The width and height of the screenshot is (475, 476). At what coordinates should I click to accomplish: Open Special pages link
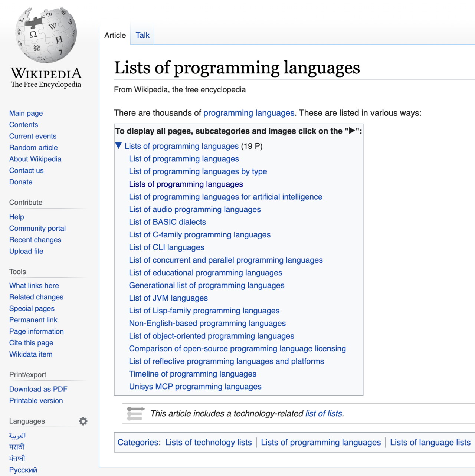32,309
